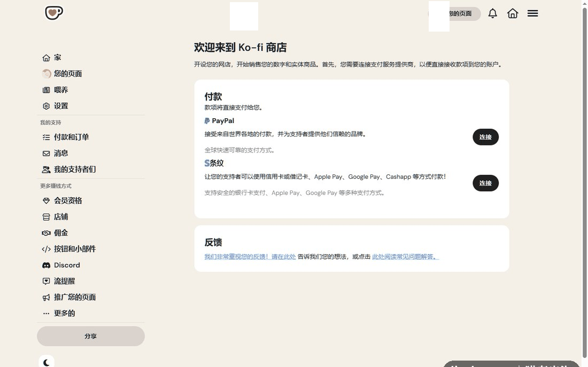
Task: Open the Ko-fi cup logo homepage
Action: click(54, 13)
